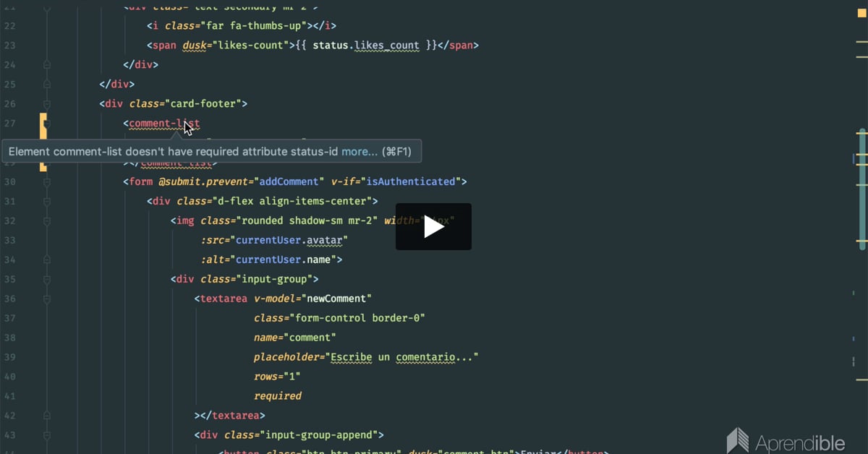The image size is (868, 454).
Task: Click line number 41 in the gutter
Action: coord(9,396)
